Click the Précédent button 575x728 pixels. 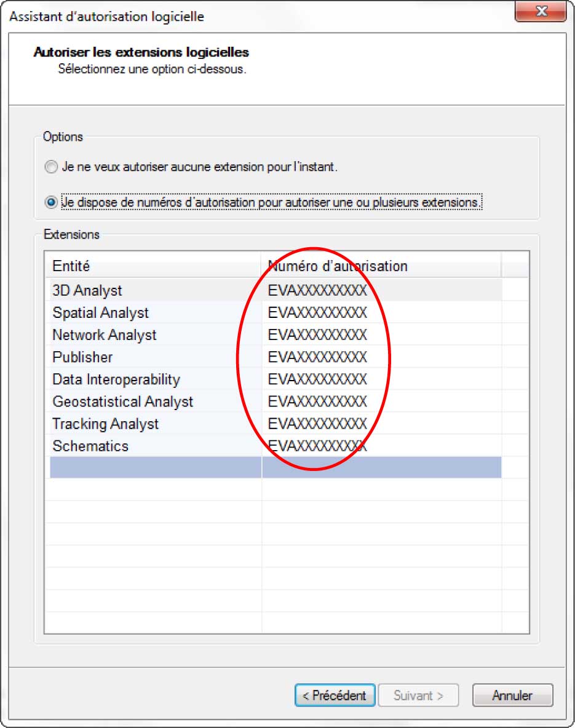coord(335,695)
